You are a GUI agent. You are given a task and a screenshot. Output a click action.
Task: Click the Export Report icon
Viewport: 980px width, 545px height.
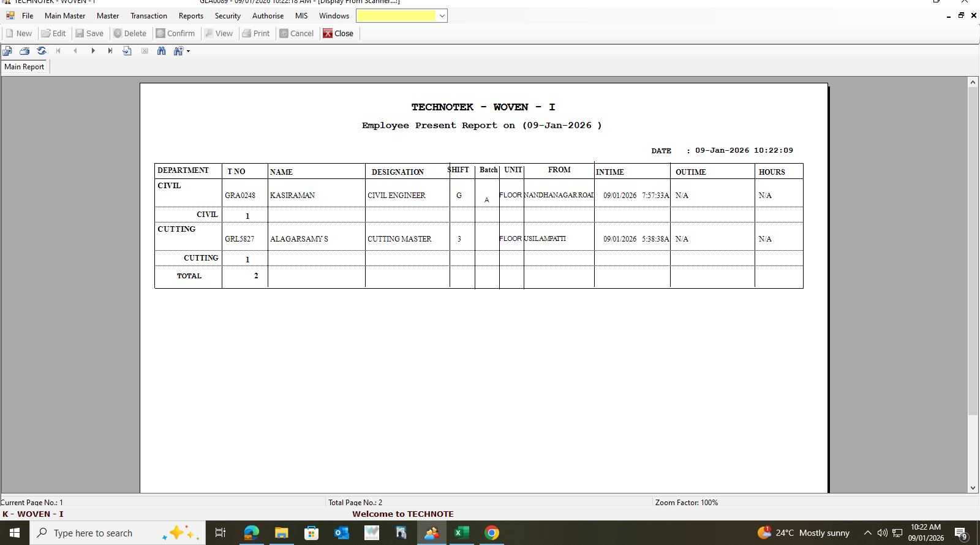click(x=7, y=51)
